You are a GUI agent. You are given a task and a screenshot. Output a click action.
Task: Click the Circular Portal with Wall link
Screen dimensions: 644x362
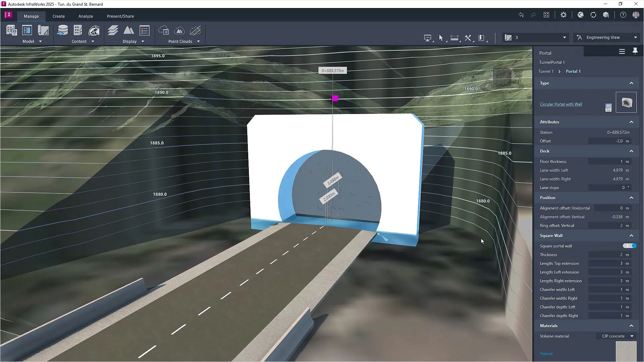point(561,104)
